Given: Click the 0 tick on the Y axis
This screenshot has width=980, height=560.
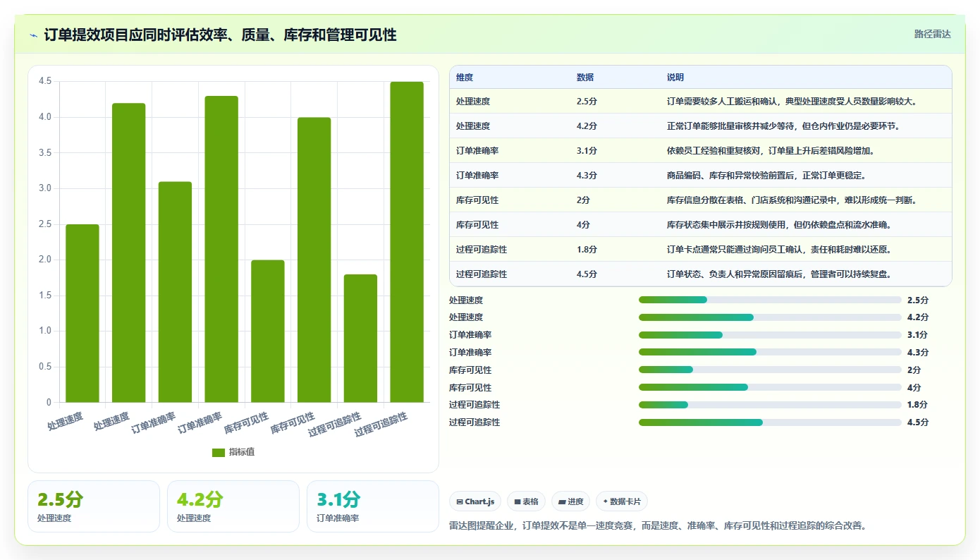Looking at the screenshot, I should click(49, 403).
